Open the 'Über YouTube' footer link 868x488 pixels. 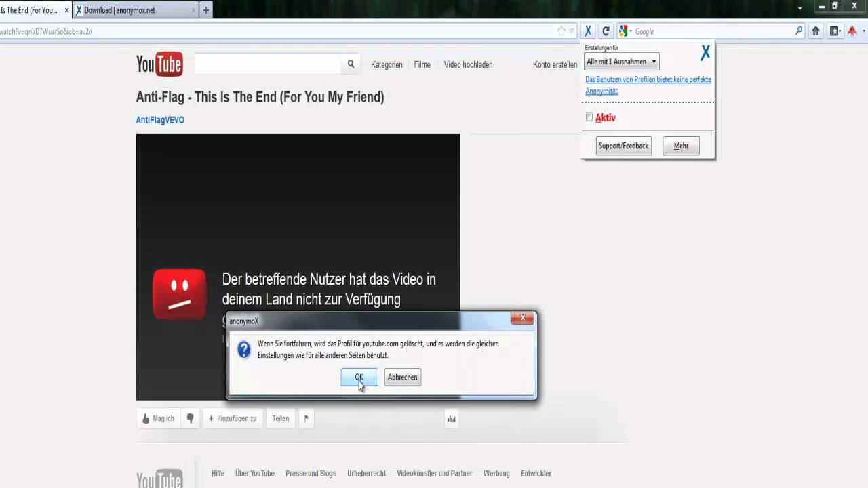[255, 474]
